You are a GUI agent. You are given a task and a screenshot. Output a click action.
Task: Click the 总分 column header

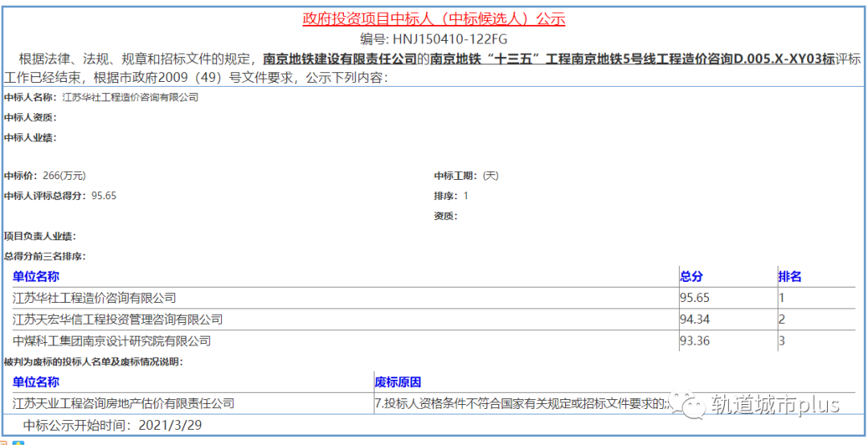coord(691,277)
